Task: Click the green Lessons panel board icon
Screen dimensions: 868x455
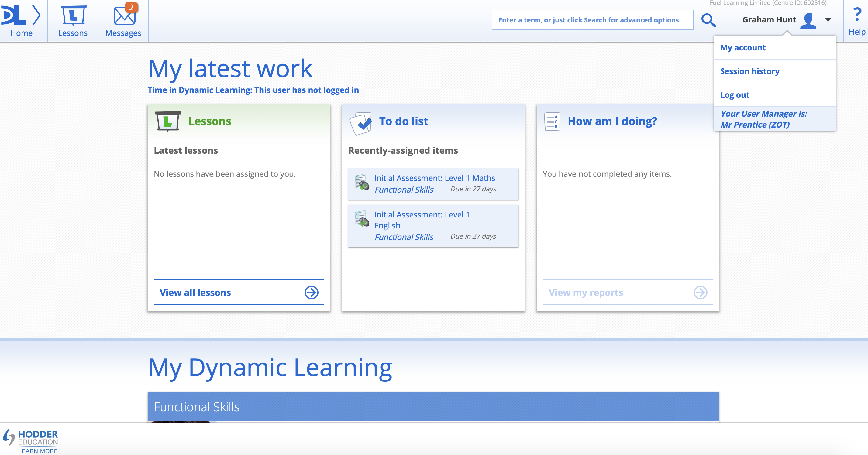Action: [x=168, y=121]
